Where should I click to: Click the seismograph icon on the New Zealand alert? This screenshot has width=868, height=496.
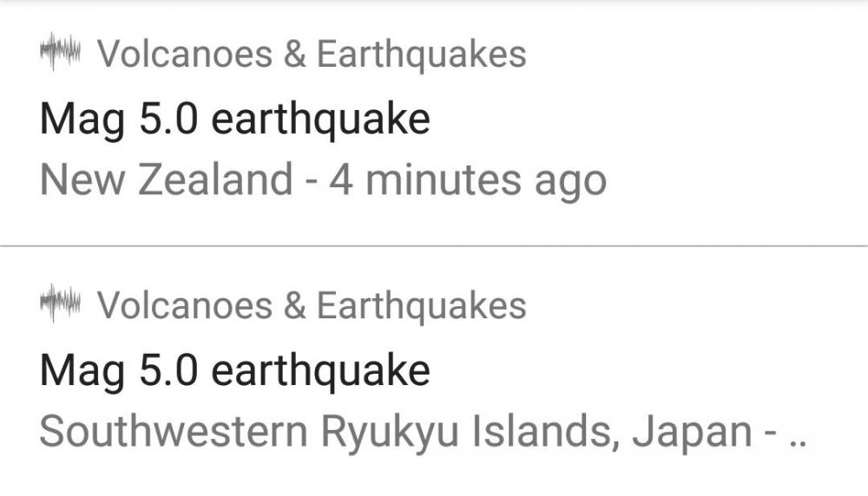[60, 54]
